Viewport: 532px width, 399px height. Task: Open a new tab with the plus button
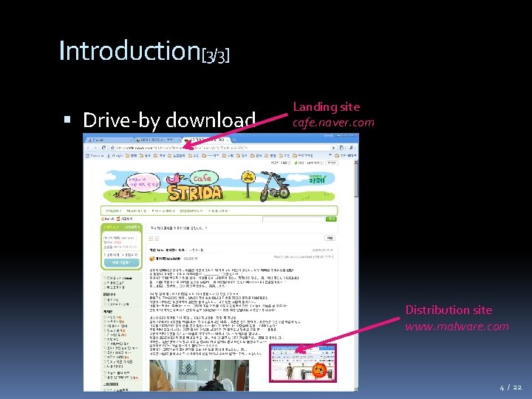coord(234,140)
